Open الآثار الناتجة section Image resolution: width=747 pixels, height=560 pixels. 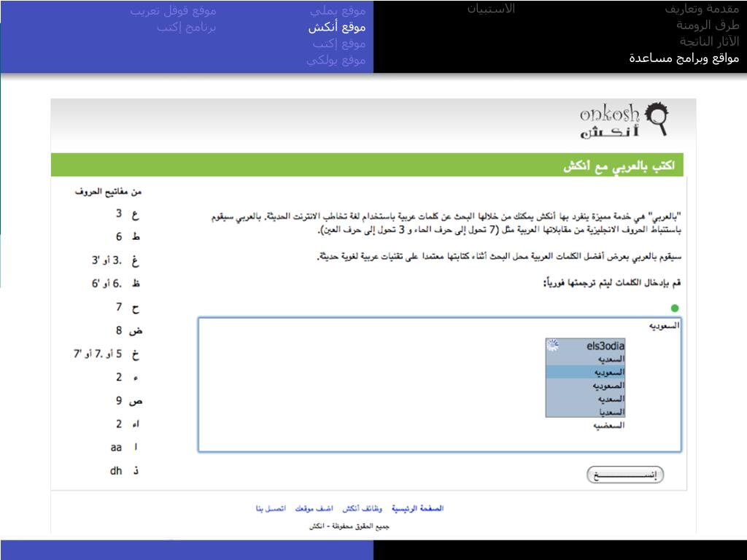point(709,42)
